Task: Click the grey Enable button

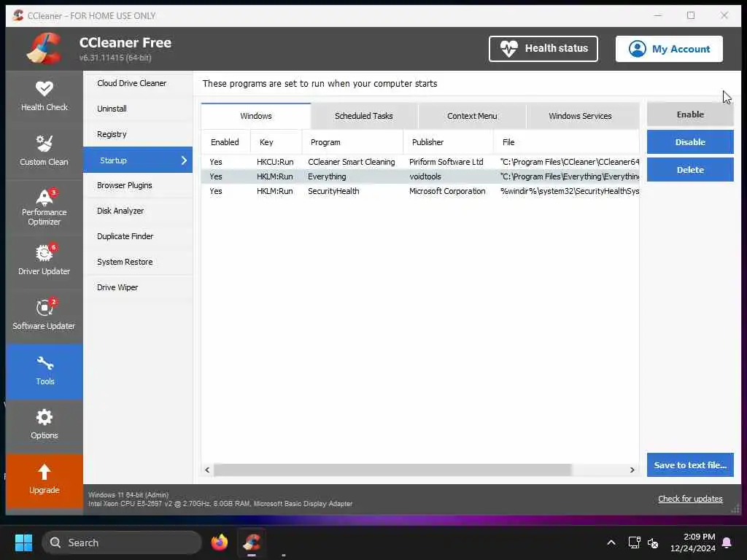Action: (690, 114)
